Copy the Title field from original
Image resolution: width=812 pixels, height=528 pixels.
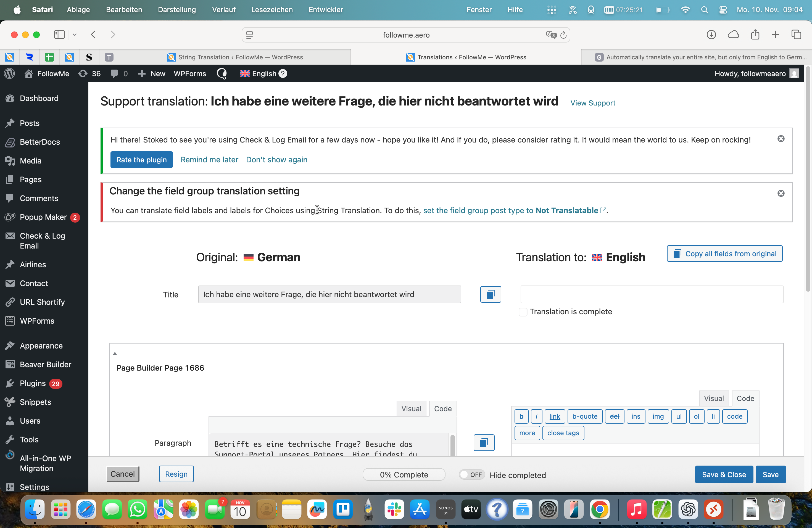pos(490,294)
